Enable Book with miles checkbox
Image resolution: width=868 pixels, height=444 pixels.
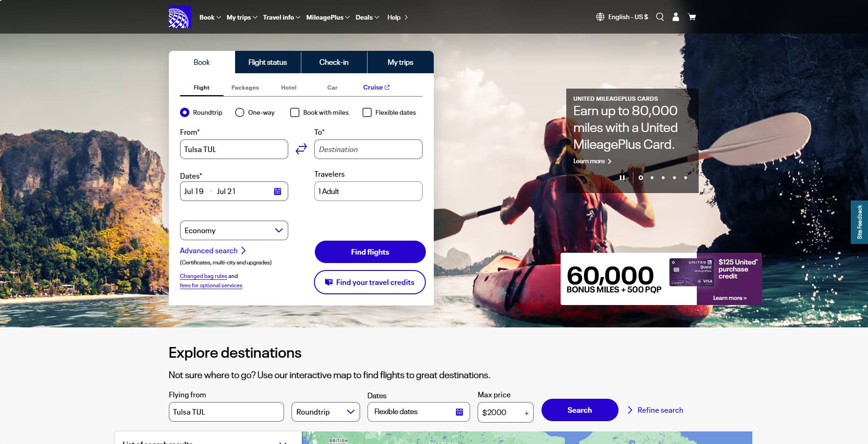tap(295, 112)
